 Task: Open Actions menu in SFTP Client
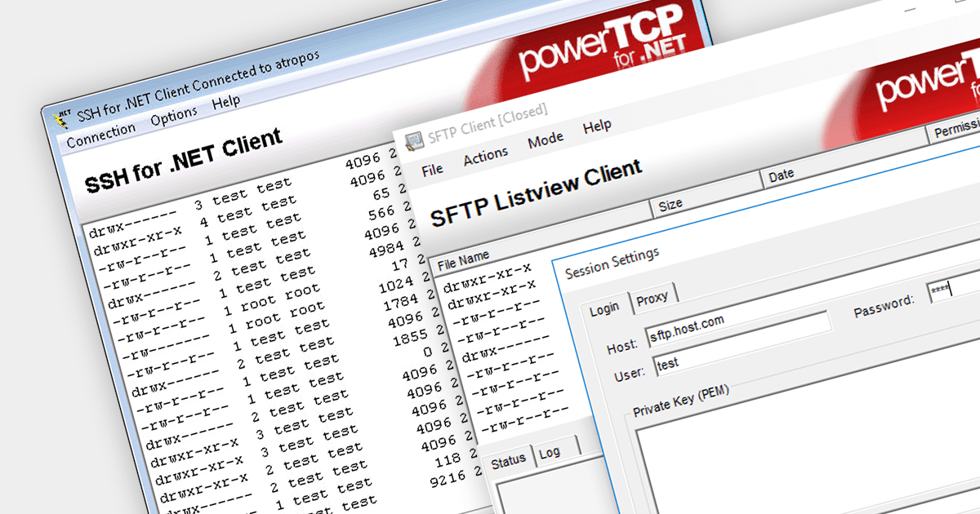tap(485, 155)
